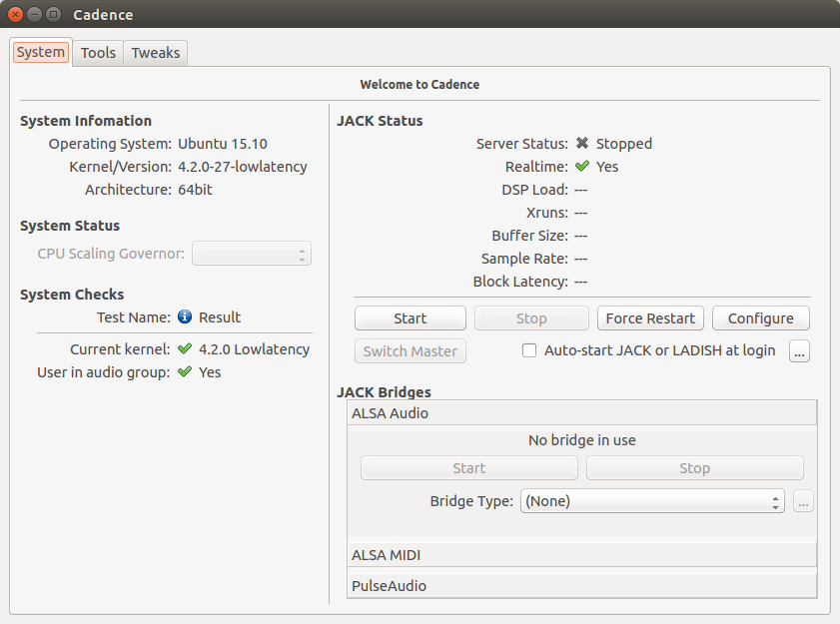840x624 pixels.
Task: Expand the ALSA MIDI section
Action: (581, 555)
